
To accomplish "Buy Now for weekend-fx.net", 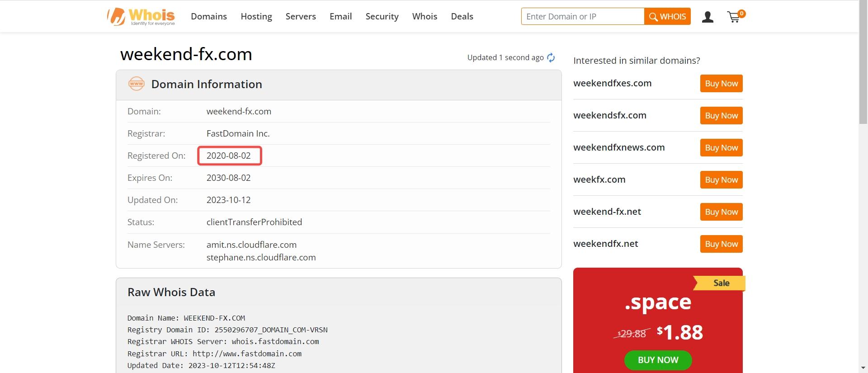I will (721, 212).
